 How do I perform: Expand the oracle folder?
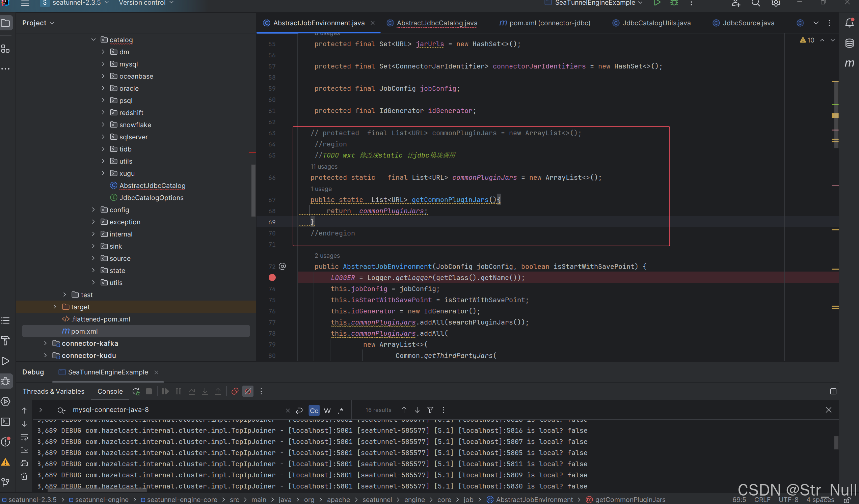click(x=103, y=88)
